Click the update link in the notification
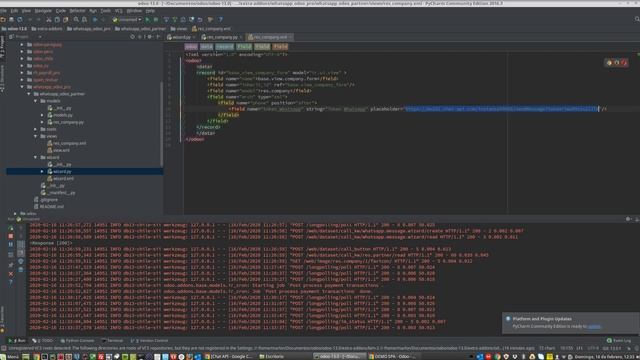The image size is (640, 360). (x=594, y=326)
